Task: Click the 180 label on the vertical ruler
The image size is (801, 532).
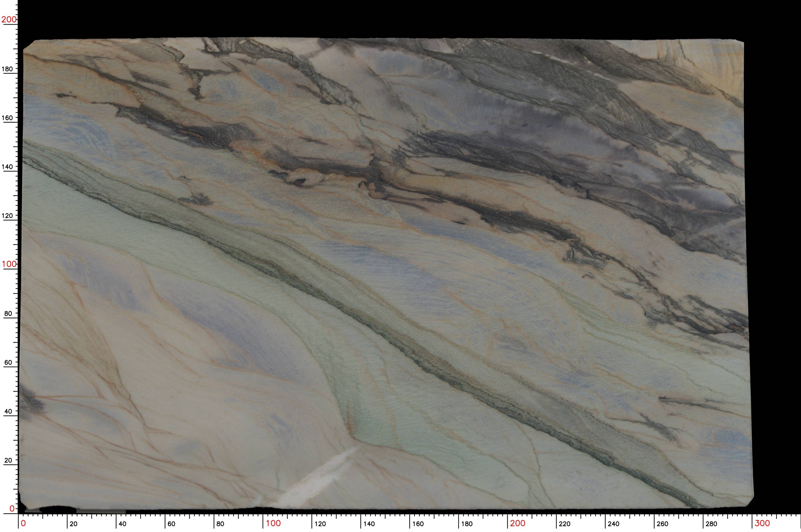Action: pyautogui.click(x=7, y=69)
